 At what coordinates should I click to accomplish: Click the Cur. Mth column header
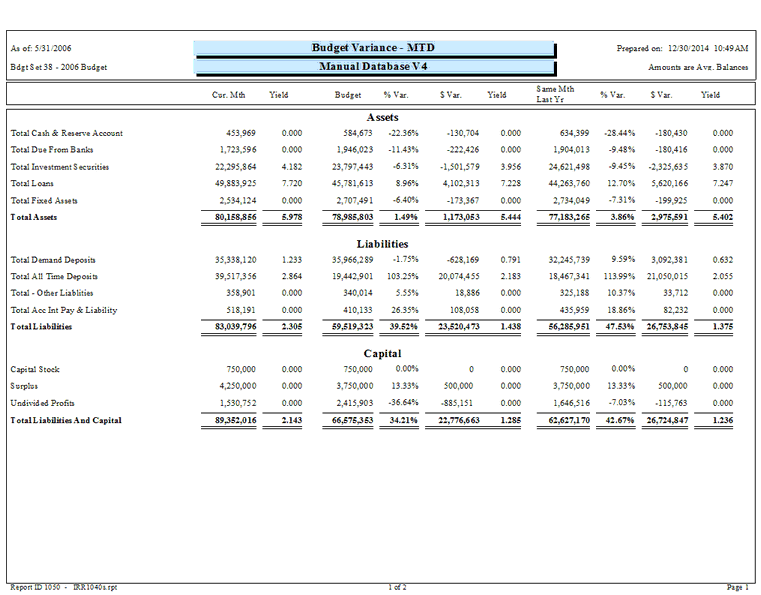pos(228,95)
